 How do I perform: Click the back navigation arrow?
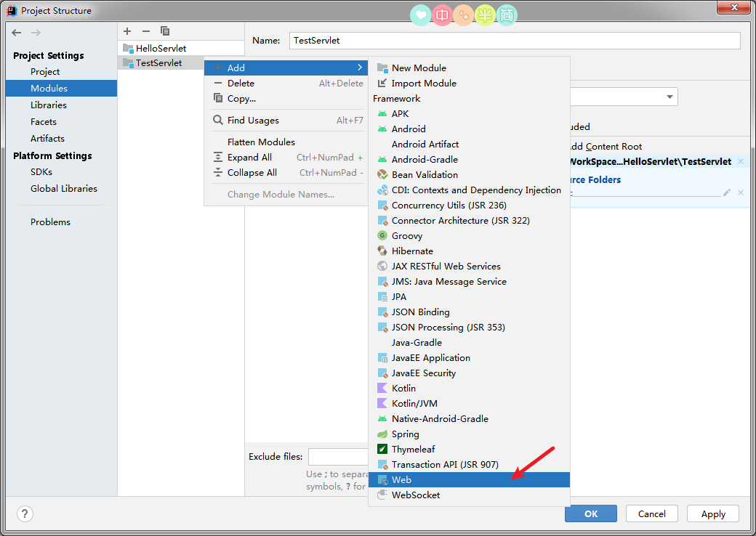(17, 33)
